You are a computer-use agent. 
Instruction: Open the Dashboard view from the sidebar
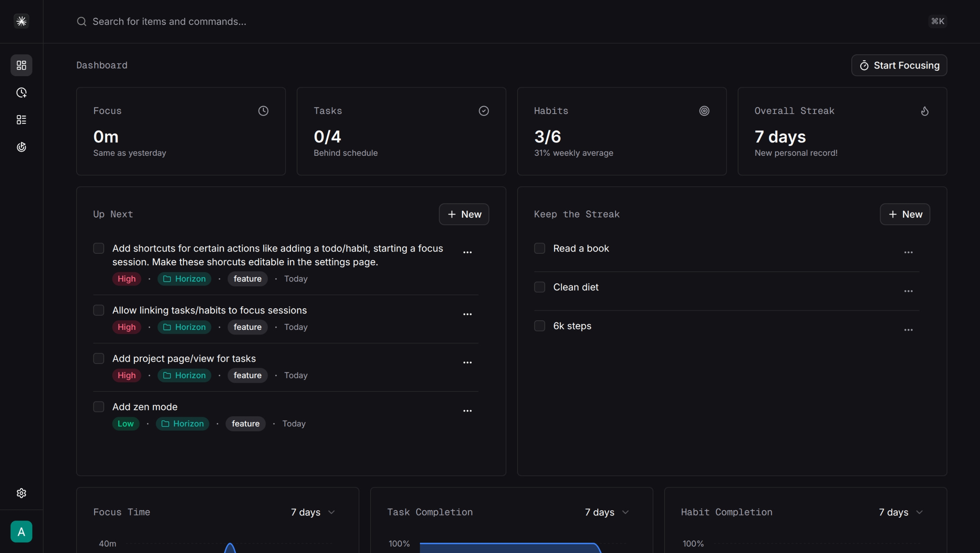(x=21, y=65)
